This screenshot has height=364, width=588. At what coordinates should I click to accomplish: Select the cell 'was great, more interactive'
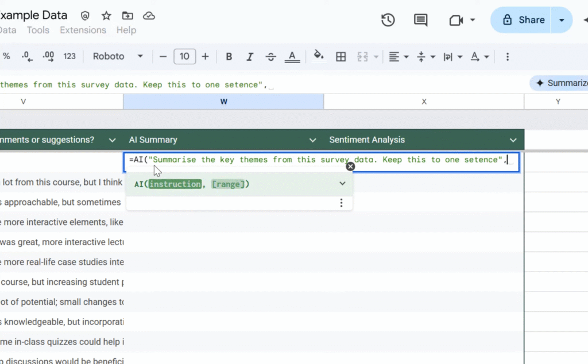tap(61, 242)
